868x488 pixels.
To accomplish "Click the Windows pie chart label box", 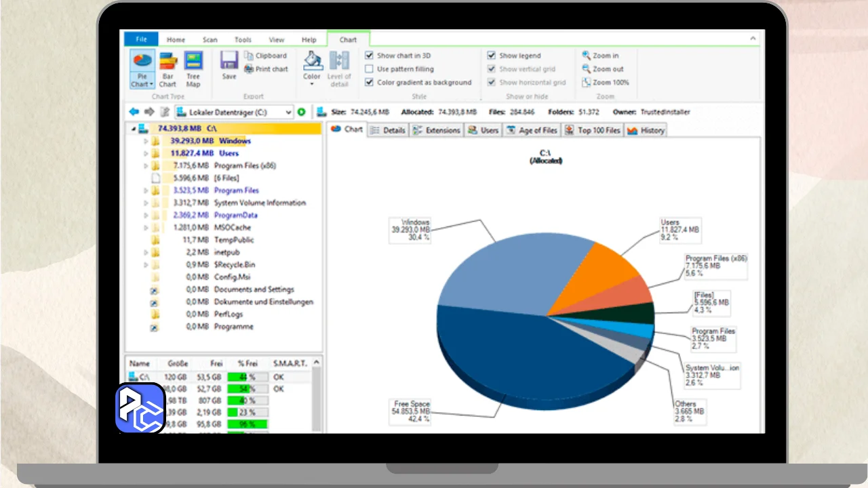I will point(410,230).
